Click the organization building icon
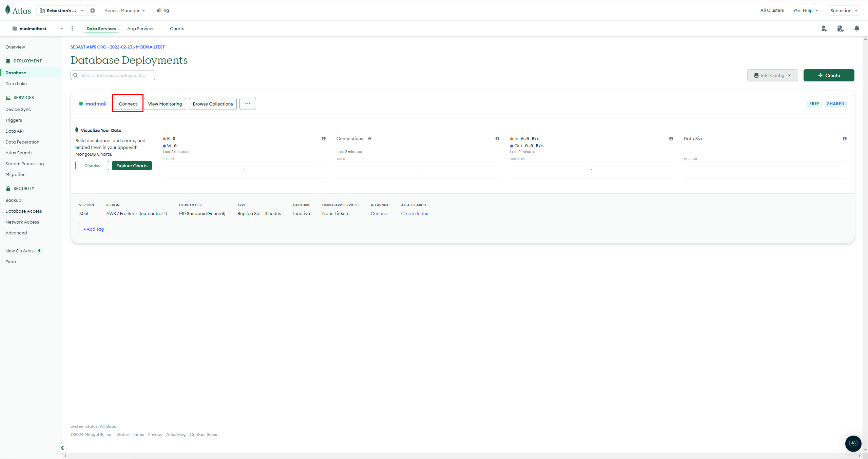The image size is (868, 459). 42,11
